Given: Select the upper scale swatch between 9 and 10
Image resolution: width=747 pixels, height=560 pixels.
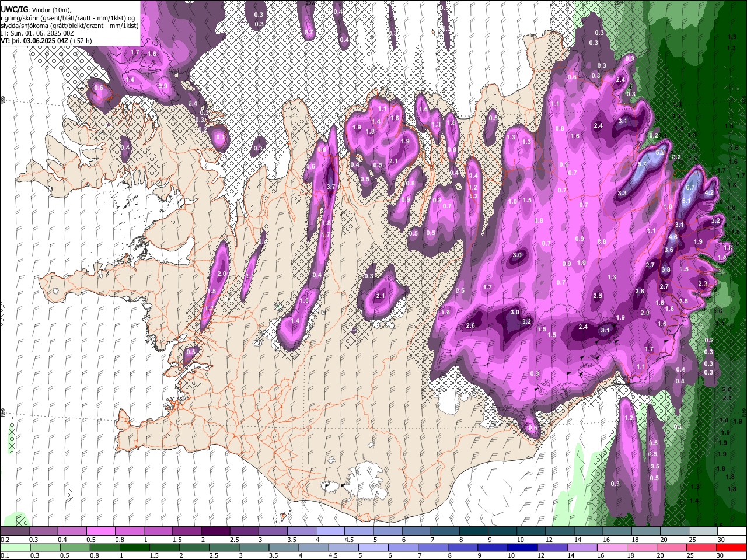Looking at the screenshot, I should point(502,531).
